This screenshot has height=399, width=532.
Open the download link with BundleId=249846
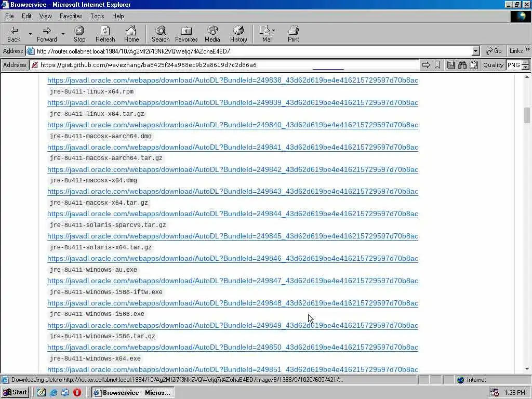(x=232, y=259)
